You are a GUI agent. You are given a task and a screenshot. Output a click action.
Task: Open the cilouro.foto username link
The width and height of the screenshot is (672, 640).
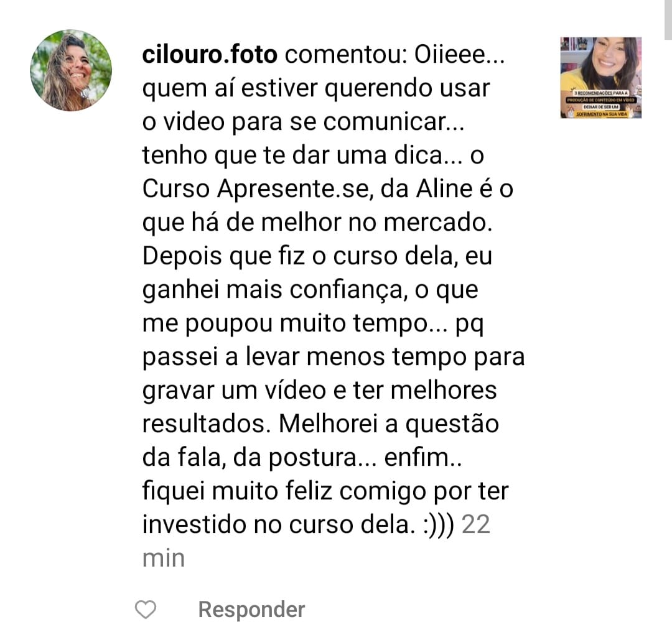tap(210, 55)
